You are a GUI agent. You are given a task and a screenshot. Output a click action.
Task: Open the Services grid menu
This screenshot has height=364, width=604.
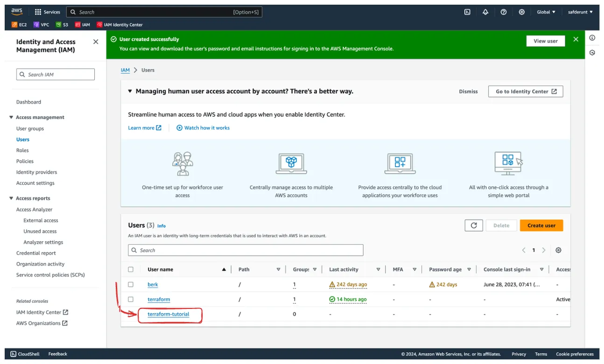tap(47, 12)
